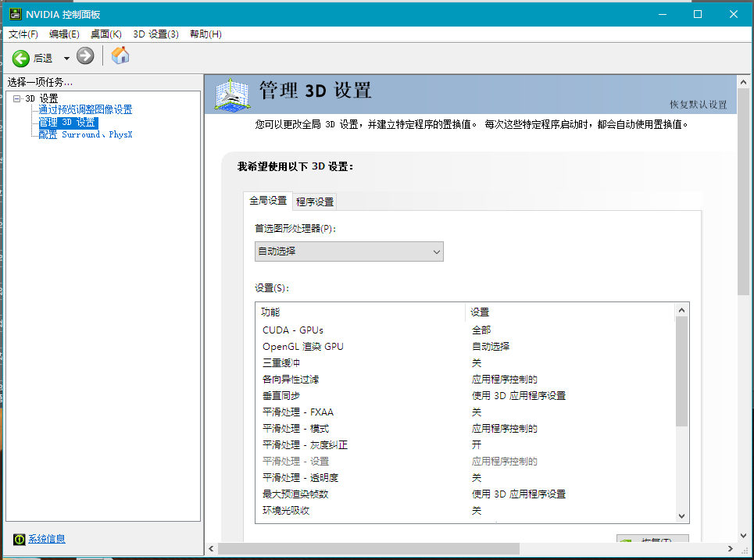Click main panel scroll down arrow
Image resolution: width=754 pixels, height=560 pixels.
click(x=743, y=535)
